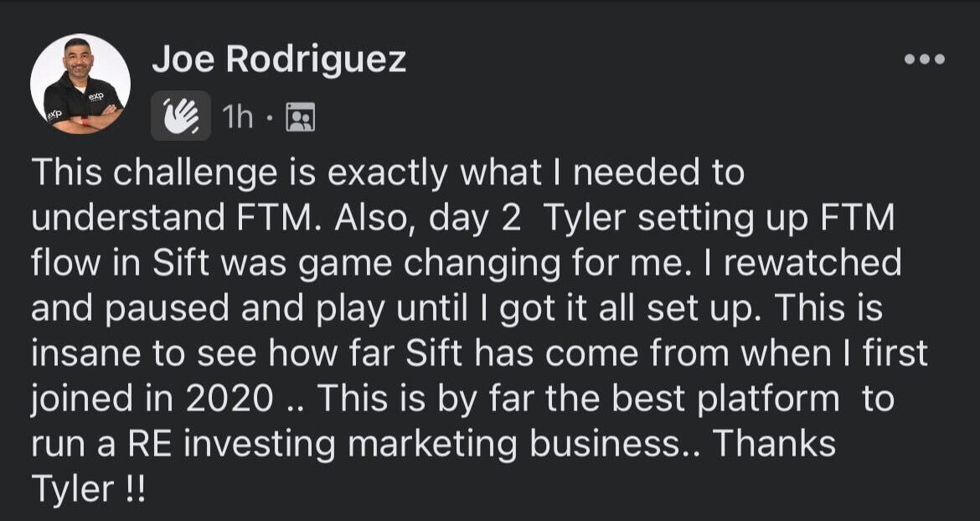Click Joe Rodriguez's profile picture
This screenshot has width=980, height=521.
click(81, 82)
